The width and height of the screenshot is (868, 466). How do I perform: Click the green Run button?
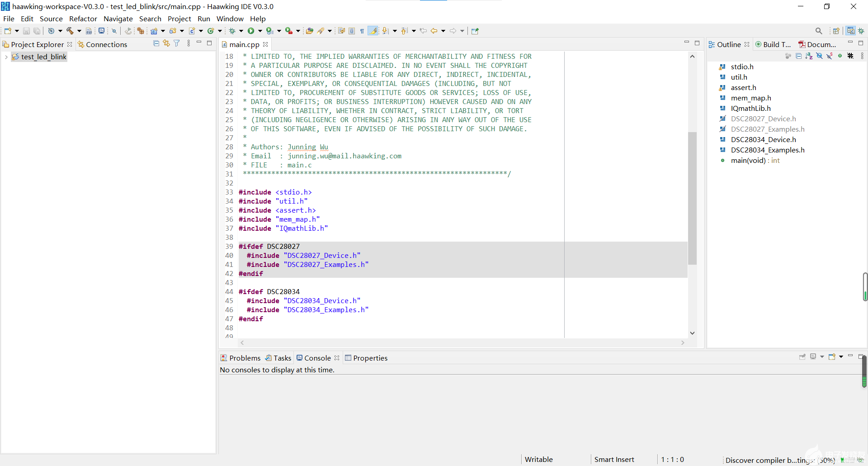pyautogui.click(x=250, y=31)
